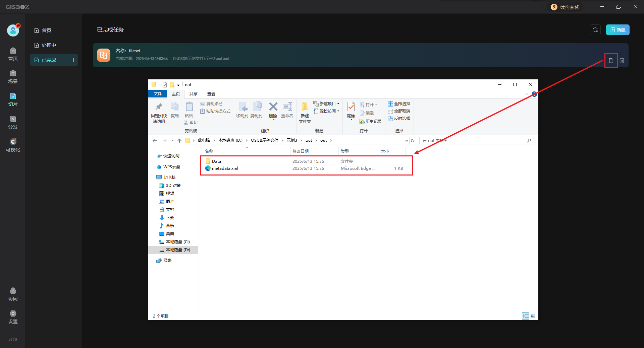Click 反向选择 in the ribbon
Viewport: 644px width, 348px height.
(399, 119)
